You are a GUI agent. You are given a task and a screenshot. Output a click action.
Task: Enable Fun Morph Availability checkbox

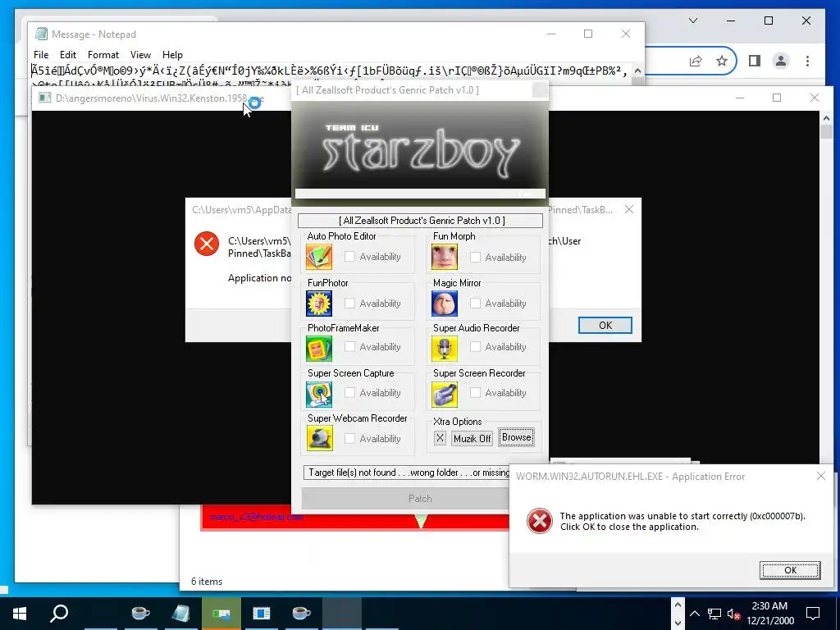pyautogui.click(x=475, y=257)
